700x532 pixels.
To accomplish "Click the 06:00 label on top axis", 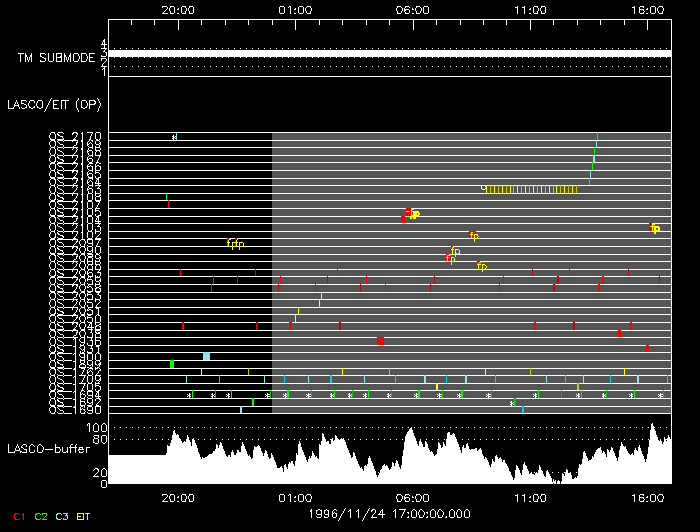I will (x=413, y=9).
